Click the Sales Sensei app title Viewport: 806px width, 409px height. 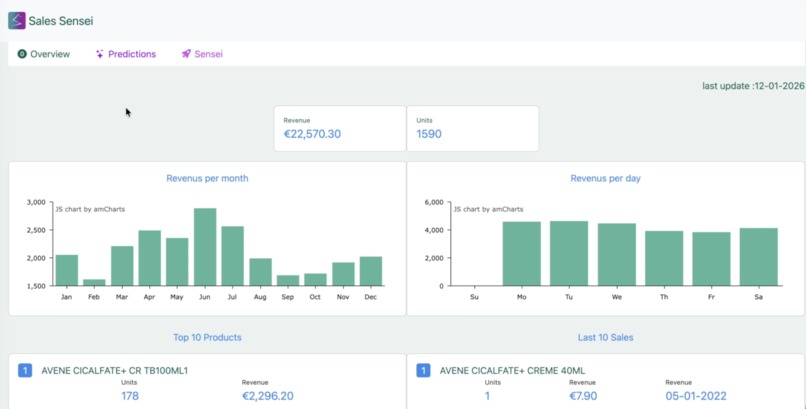(61, 21)
